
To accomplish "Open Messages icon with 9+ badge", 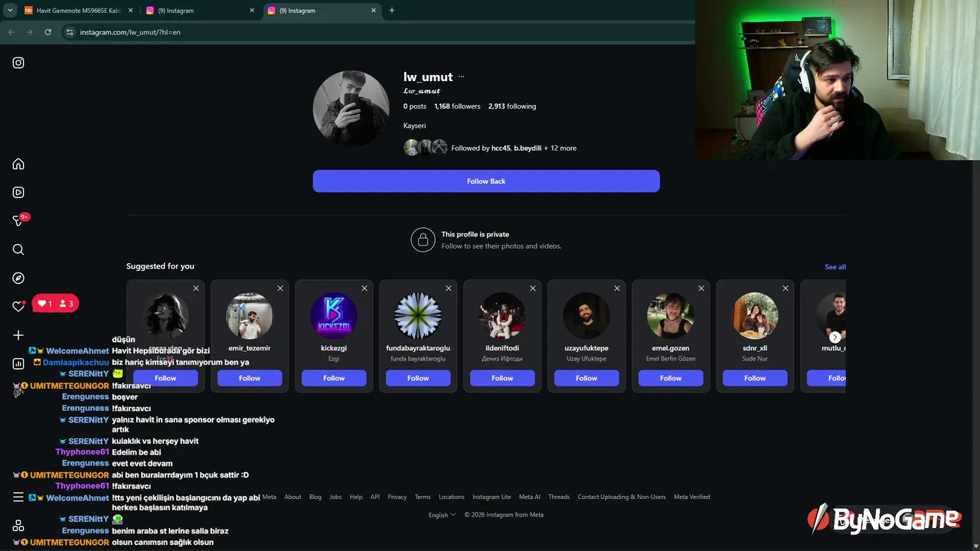I will [x=20, y=220].
